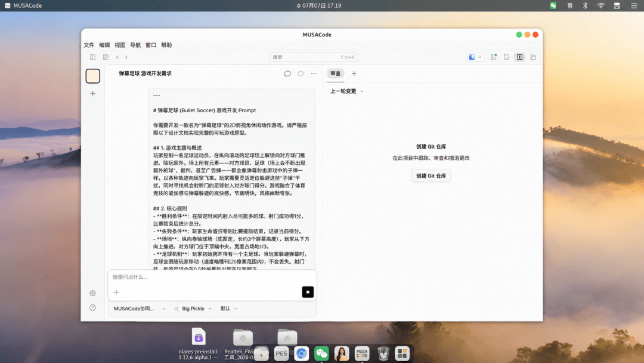The image size is (644, 363).
Task: Open the 帮助 menu
Action: (x=166, y=45)
